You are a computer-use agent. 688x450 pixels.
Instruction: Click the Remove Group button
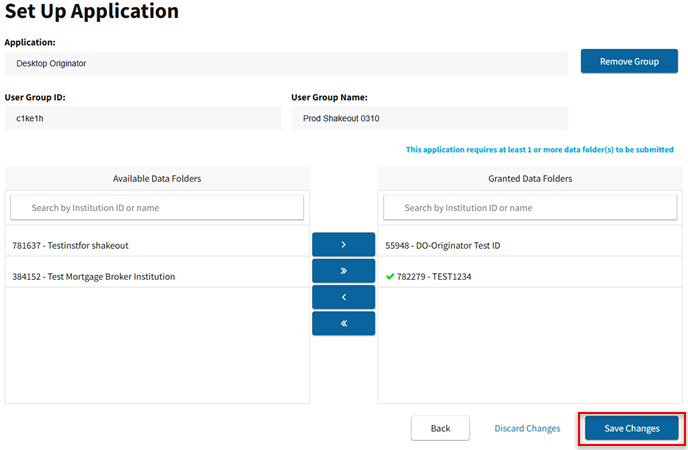click(629, 61)
